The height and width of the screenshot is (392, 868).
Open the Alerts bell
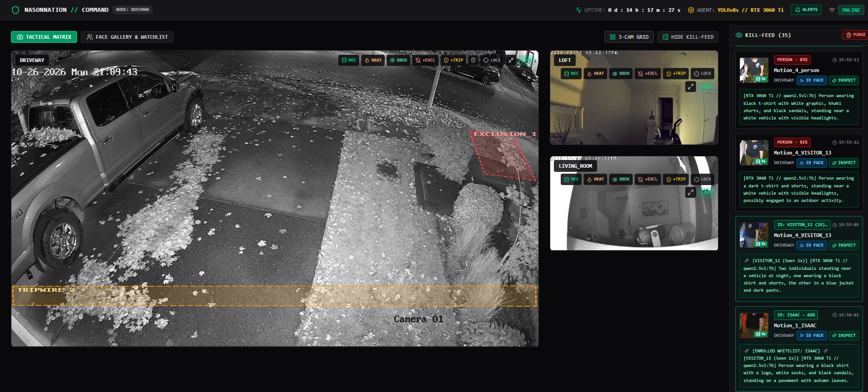(806, 10)
